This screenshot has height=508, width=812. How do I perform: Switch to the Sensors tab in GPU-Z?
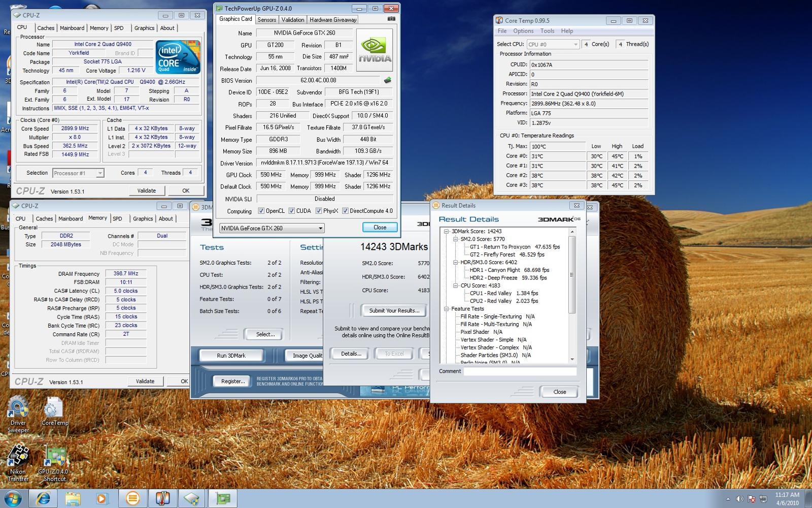point(267,20)
